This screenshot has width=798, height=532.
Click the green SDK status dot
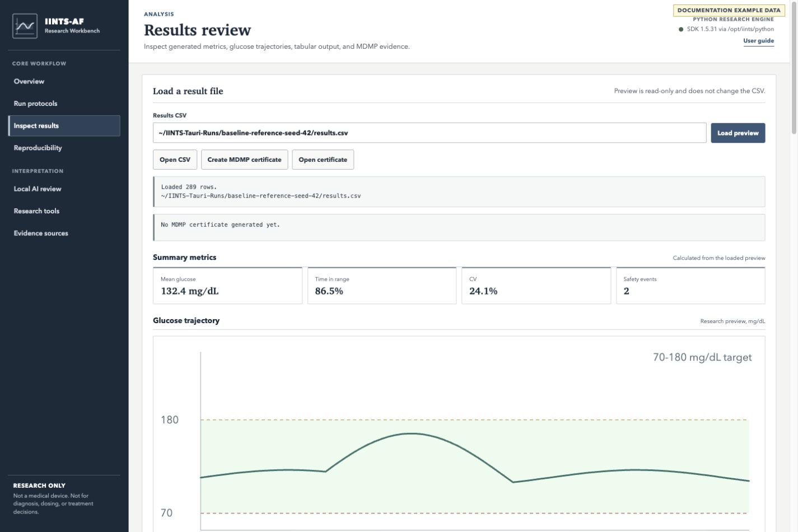(x=681, y=29)
